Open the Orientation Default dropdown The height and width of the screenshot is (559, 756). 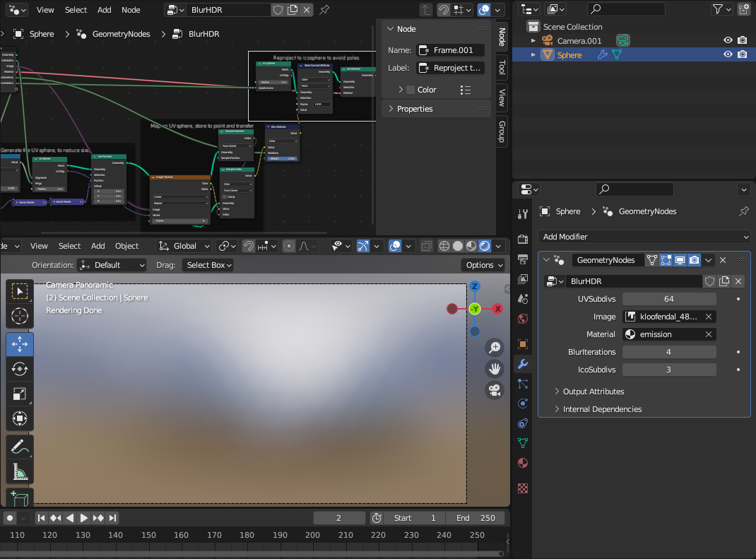[112, 265]
